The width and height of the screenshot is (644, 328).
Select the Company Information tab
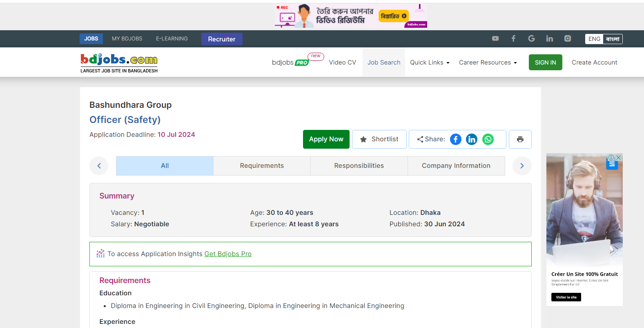click(456, 166)
